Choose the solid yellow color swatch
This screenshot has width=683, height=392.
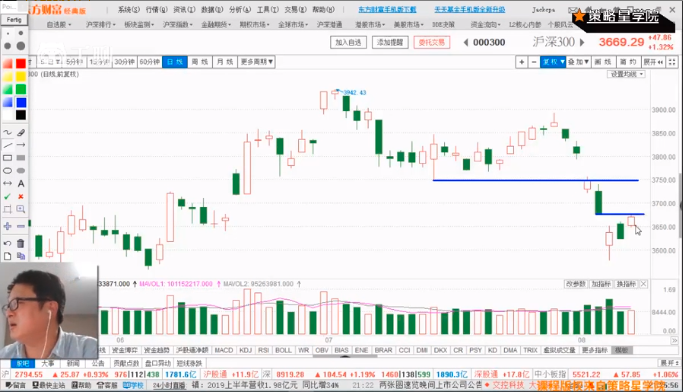[x=20, y=77]
